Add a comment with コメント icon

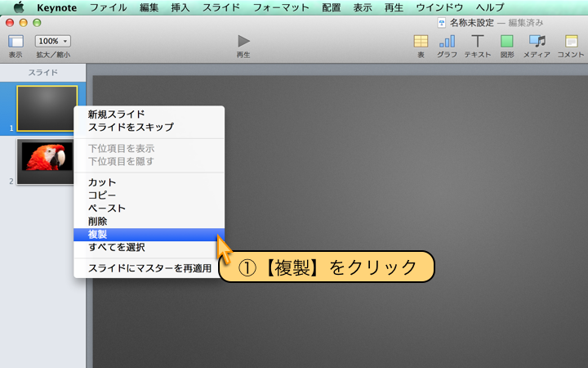(x=571, y=41)
